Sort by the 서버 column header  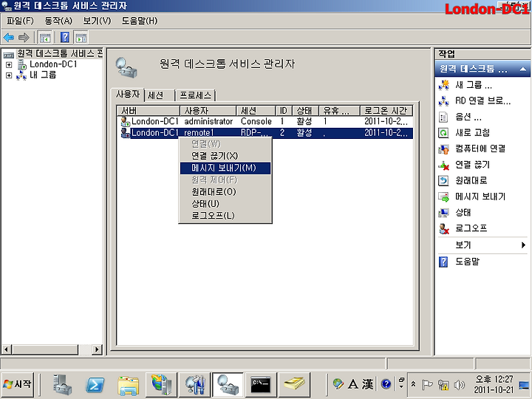tap(149, 111)
